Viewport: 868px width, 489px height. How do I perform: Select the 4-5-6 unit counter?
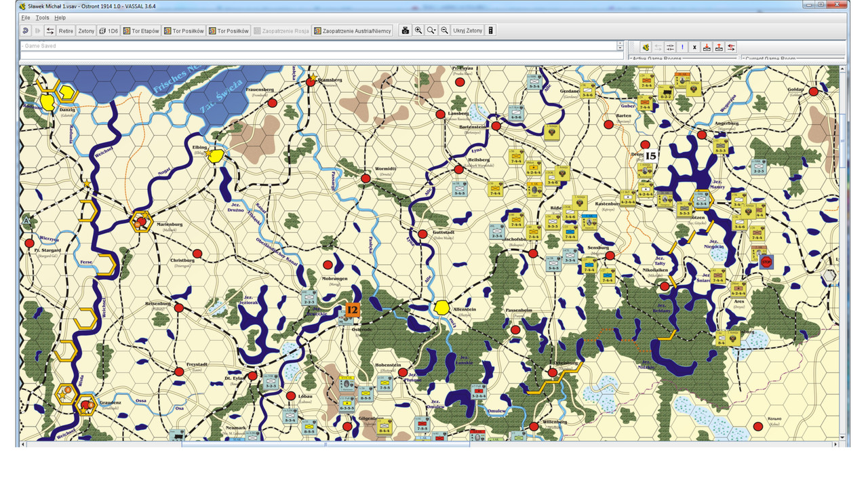coord(517,113)
